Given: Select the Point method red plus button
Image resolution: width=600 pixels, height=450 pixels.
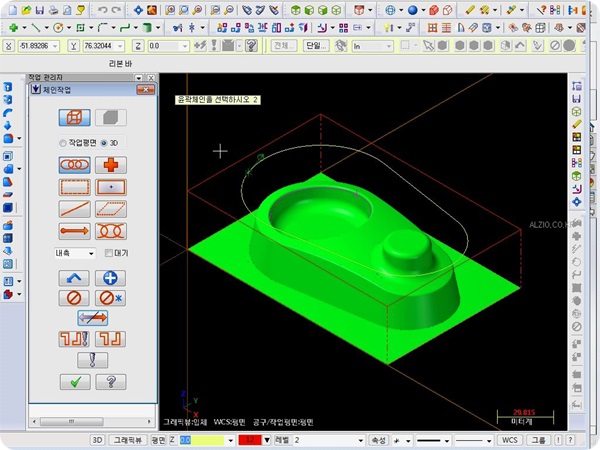Looking at the screenshot, I should coord(111,165).
